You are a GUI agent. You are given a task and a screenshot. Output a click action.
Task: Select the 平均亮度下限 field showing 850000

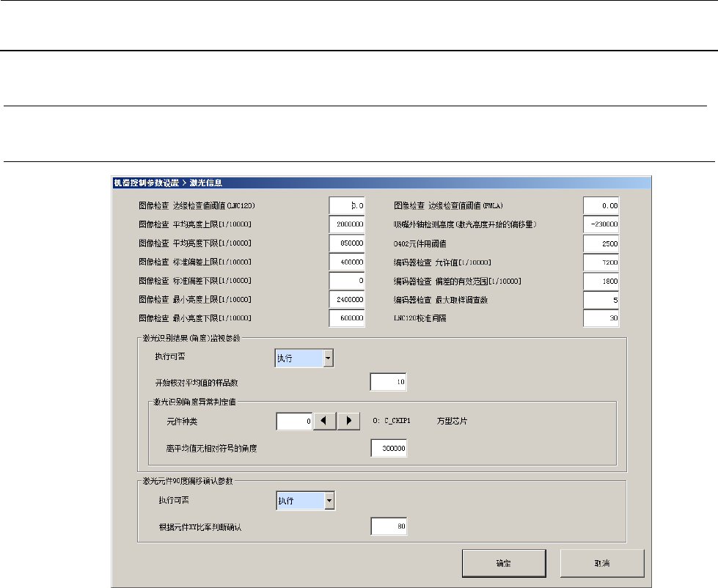pos(348,243)
